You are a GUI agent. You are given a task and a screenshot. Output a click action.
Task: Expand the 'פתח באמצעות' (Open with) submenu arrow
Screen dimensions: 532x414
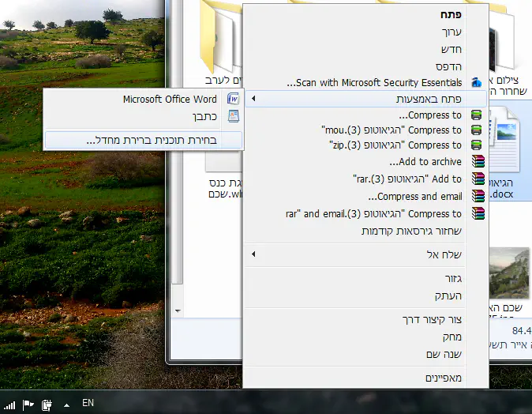click(x=253, y=99)
